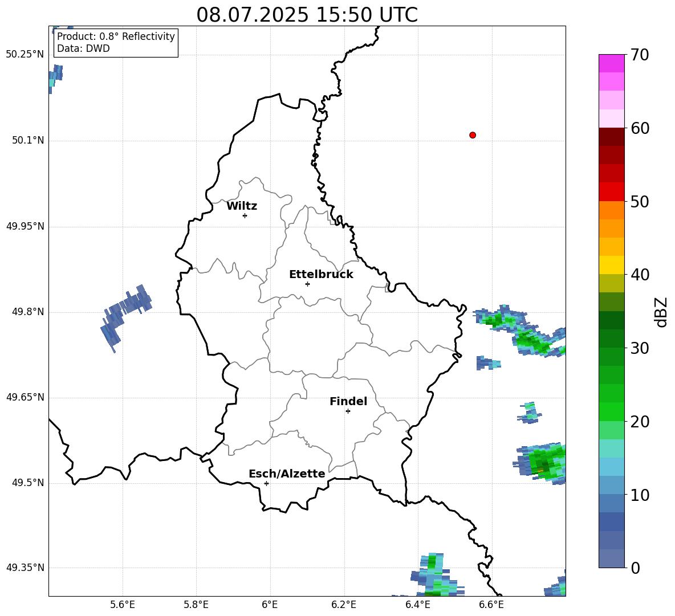Click the '49.35°N' latitude label
This screenshot has width=675, height=616.
coord(25,568)
